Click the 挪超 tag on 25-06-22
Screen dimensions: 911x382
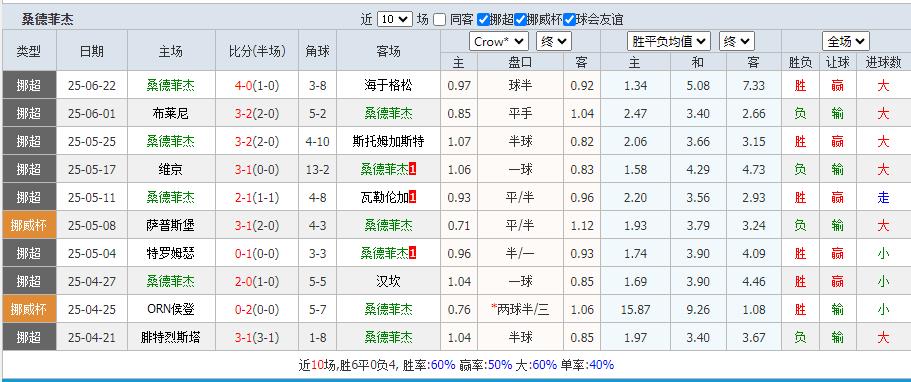(x=29, y=85)
